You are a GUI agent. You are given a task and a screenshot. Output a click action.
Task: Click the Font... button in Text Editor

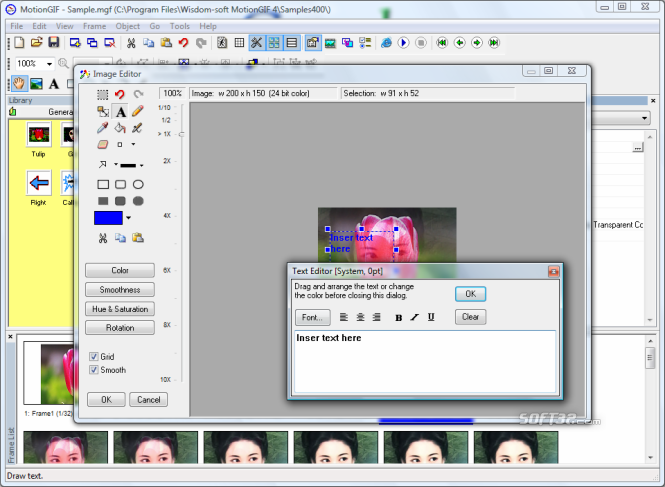(x=313, y=317)
